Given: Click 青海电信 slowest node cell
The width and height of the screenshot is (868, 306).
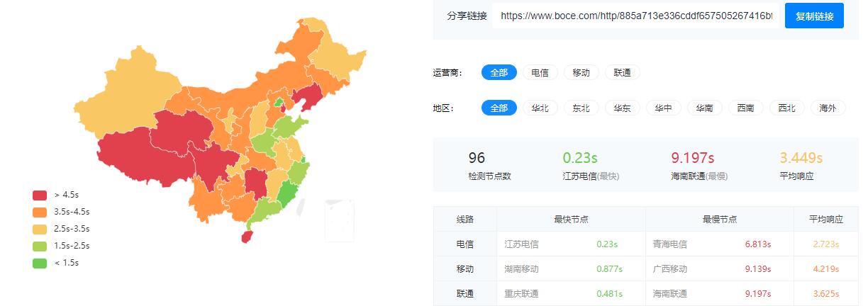Looking at the screenshot, I should (x=670, y=244).
